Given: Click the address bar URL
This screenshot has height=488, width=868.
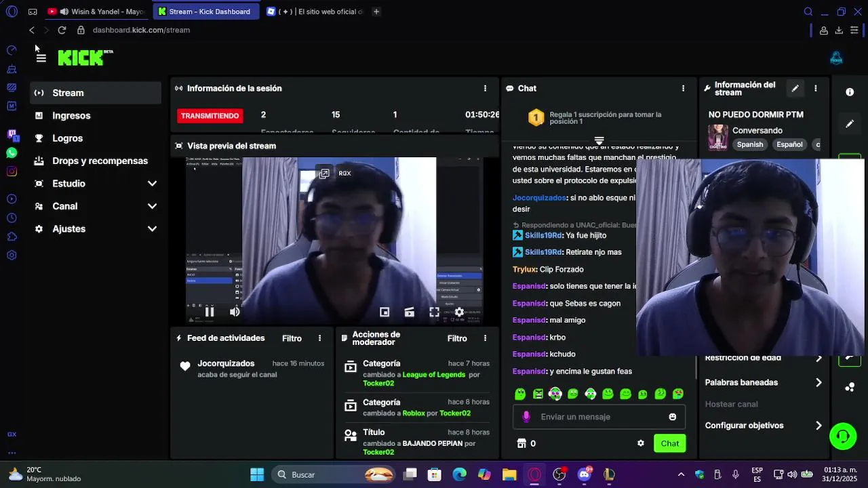Looking at the screenshot, I should click(x=141, y=30).
